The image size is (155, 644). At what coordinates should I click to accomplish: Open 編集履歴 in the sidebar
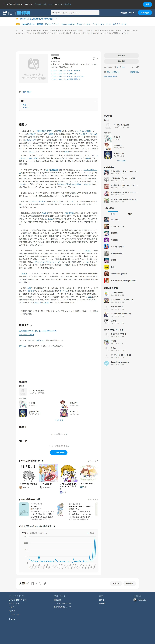click(121, 61)
